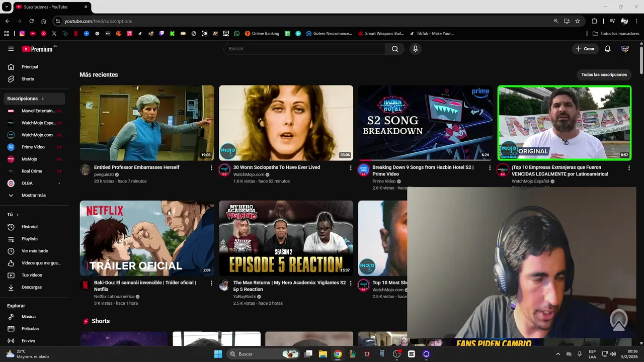Open the account avatar menu

point(625,49)
